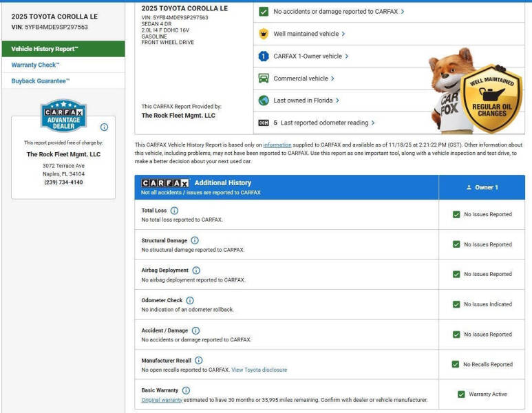Screen dimensions: 532x413
Task: Open the Airbag Deployment info icon
Action: tap(196, 271)
